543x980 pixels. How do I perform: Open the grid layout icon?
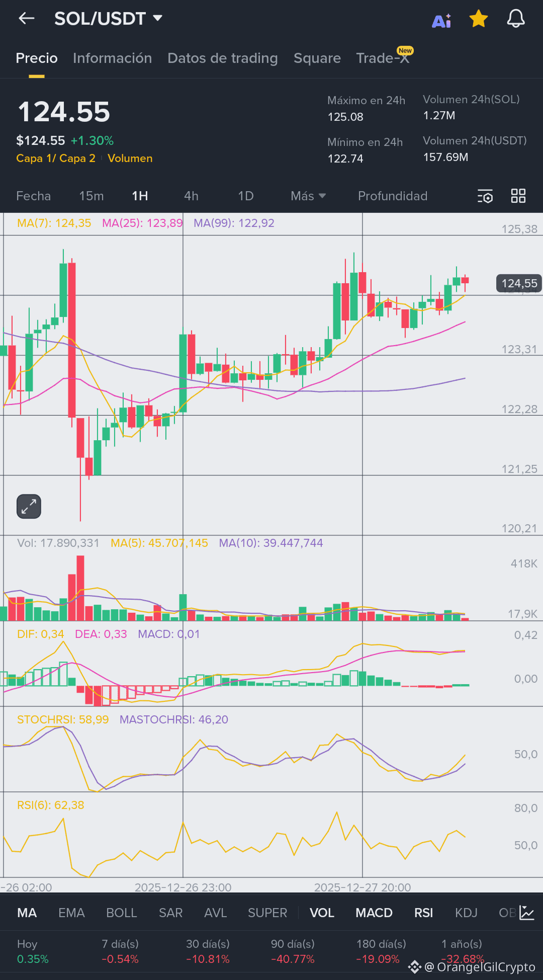[x=518, y=196]
